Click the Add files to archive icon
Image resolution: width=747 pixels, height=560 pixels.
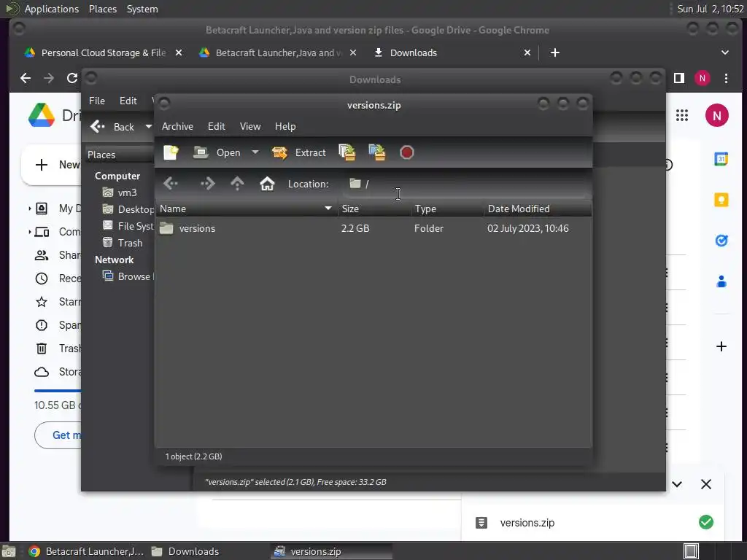347,152
